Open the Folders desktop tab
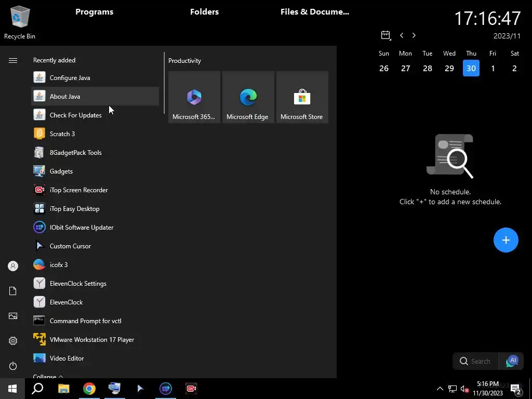The height and width of the screenshot is (399, 532). coord(204,12)
